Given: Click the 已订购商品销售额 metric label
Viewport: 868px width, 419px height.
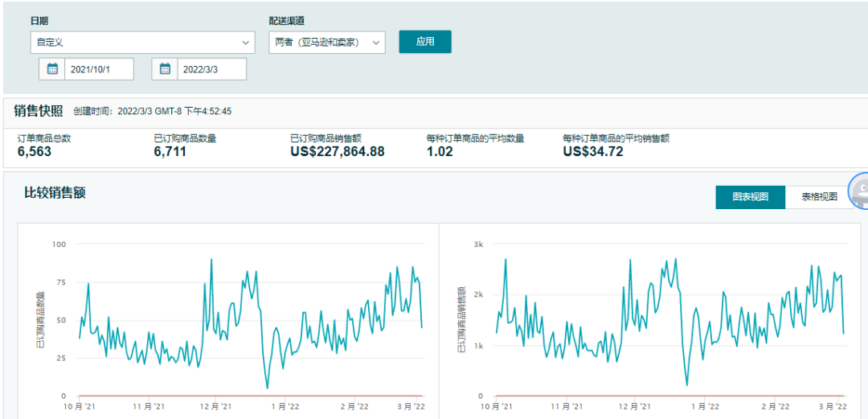Looking at the screenshot, I should pos(326,138).
